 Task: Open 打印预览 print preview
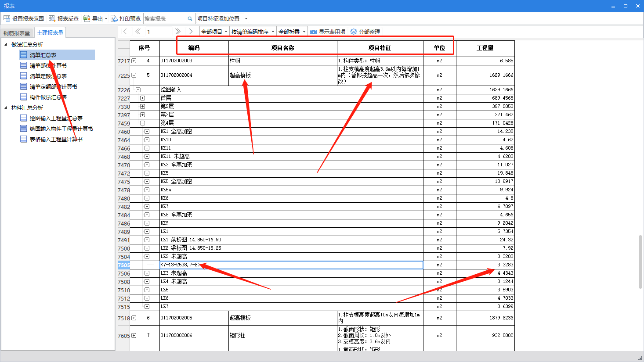pos(126,18)
